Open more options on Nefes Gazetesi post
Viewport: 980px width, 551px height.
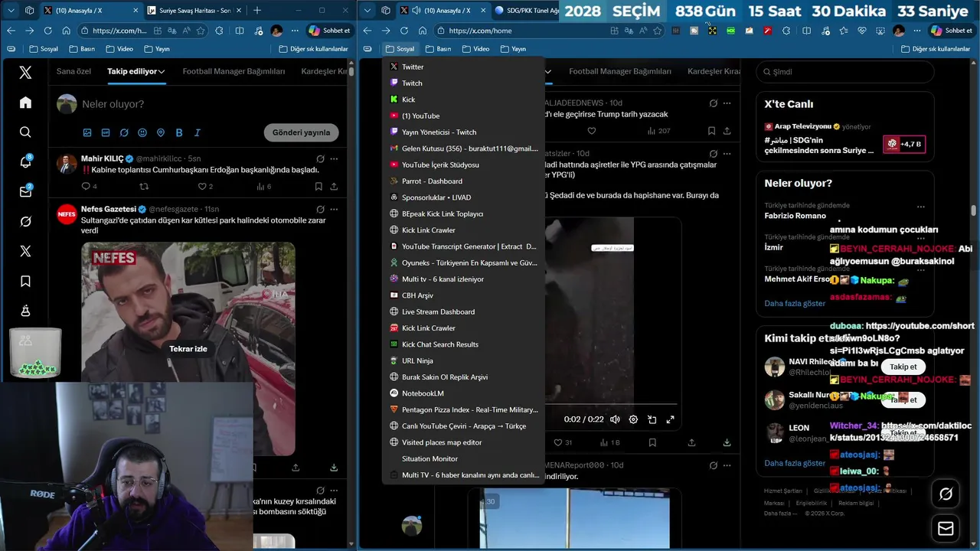tap(334, 209)
